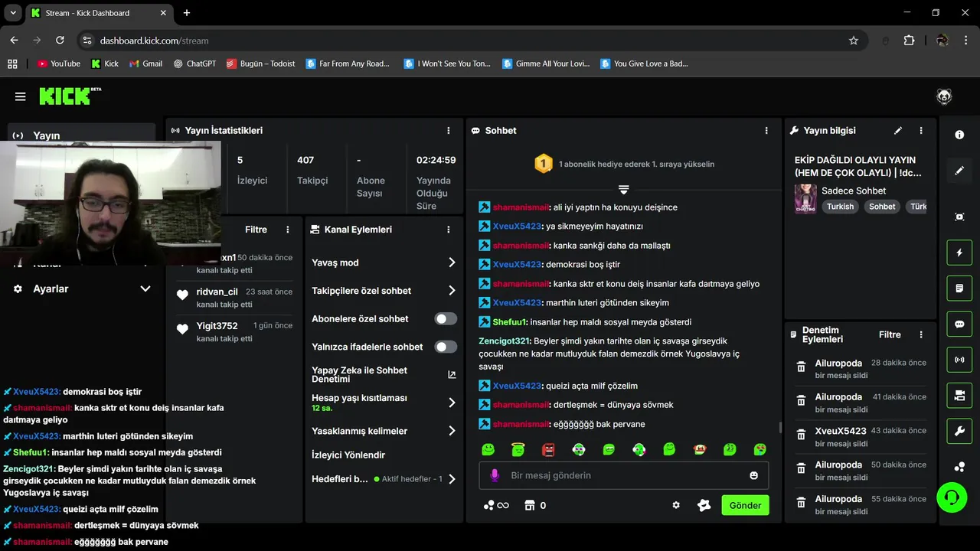Expand the Ayarlar sidebar section
The height and width of the screenshot is (551, 980).
(145, 289)
